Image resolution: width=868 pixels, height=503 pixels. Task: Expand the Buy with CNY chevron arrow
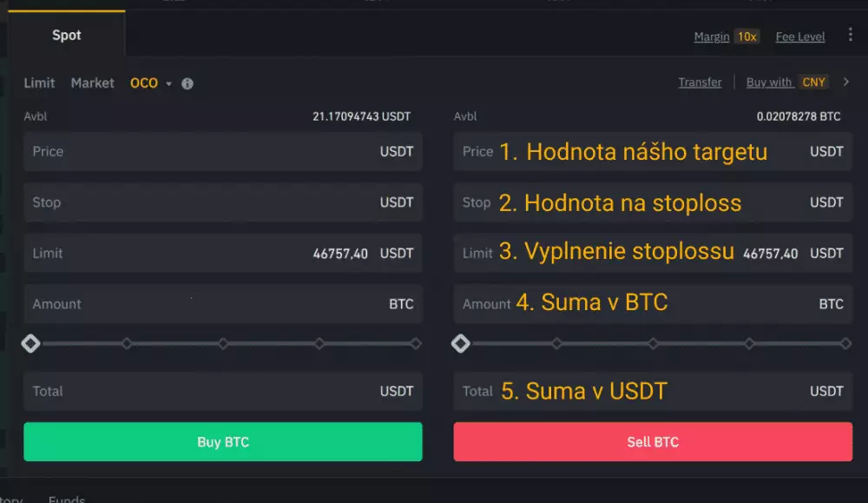845,82
